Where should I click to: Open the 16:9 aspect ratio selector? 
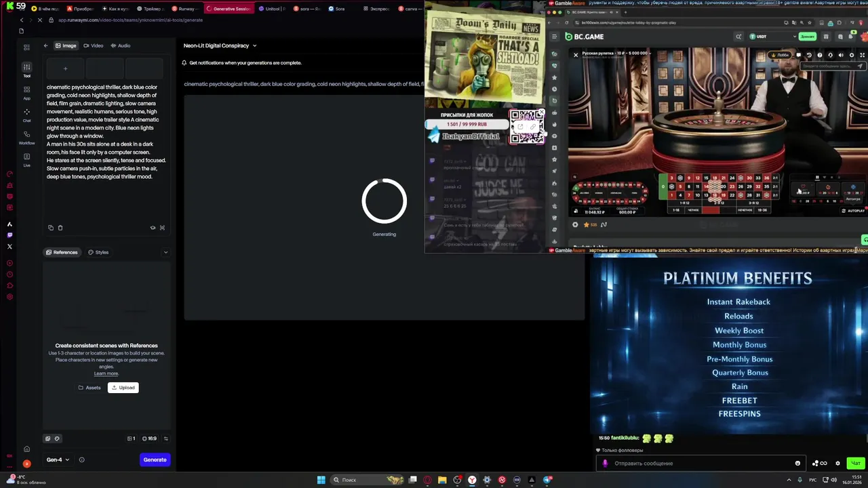[x=149, y=439]
